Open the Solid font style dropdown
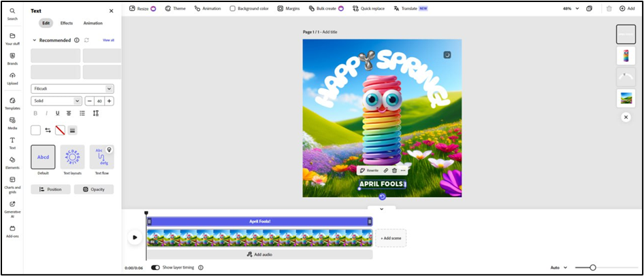 point(57,101)
